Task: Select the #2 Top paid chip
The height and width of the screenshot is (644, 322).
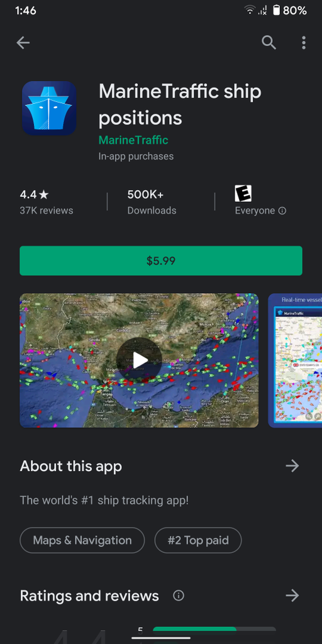Action: [198, 540]
